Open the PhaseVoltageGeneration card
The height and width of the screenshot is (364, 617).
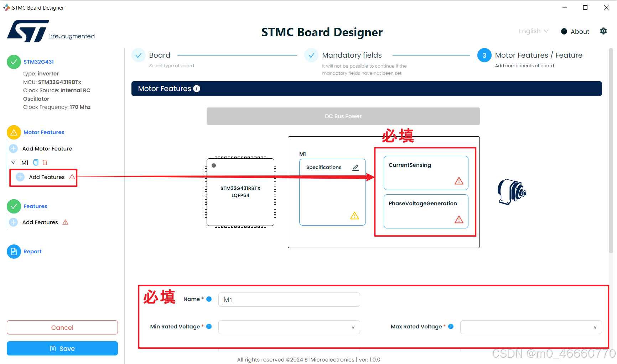426,211
